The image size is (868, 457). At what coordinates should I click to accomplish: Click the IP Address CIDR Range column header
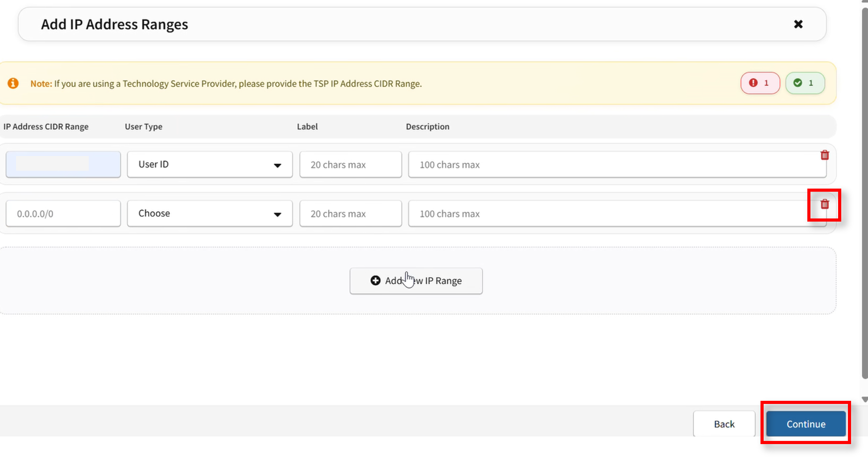(x=46, y=127)
